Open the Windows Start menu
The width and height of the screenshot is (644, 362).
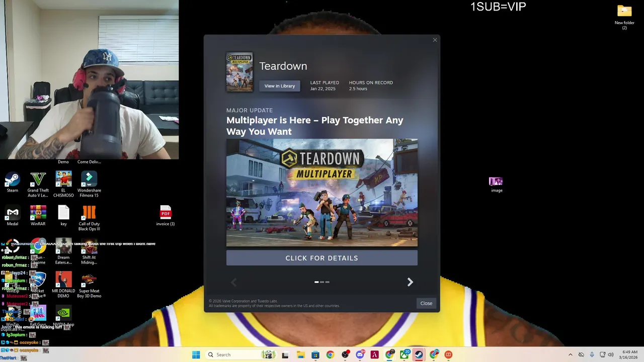196,354
